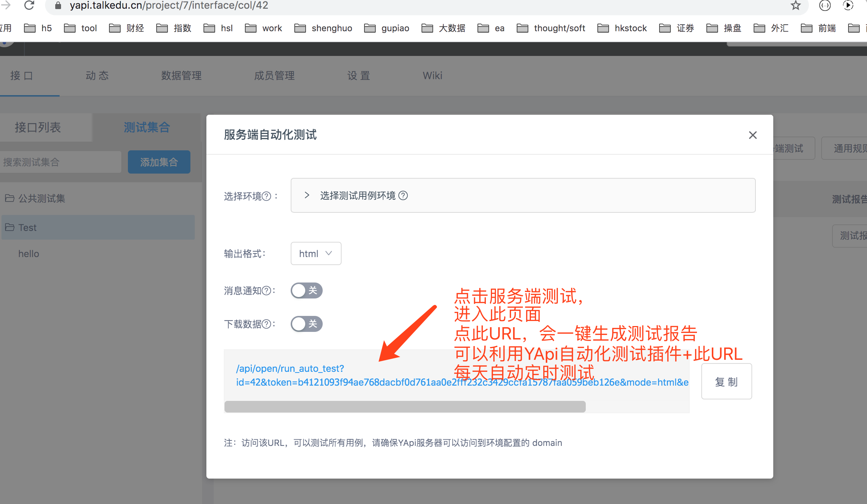The image size is (867, 504).
Task: Click the browser address bar URL
Action: click(x=169, y=5)
